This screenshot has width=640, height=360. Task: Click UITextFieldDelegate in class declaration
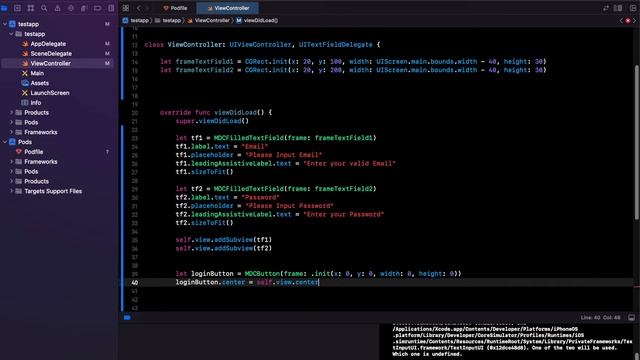[x=336, y=44]
